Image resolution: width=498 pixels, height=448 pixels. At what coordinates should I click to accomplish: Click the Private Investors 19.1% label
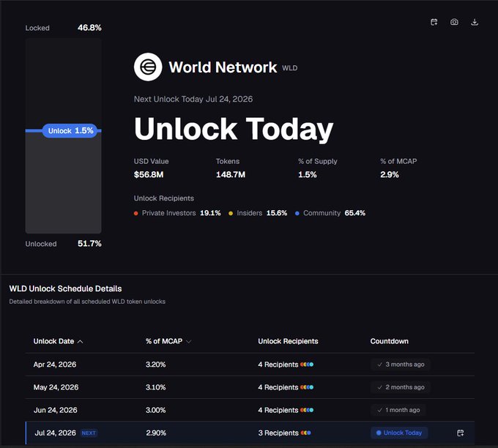click(181, 213)
